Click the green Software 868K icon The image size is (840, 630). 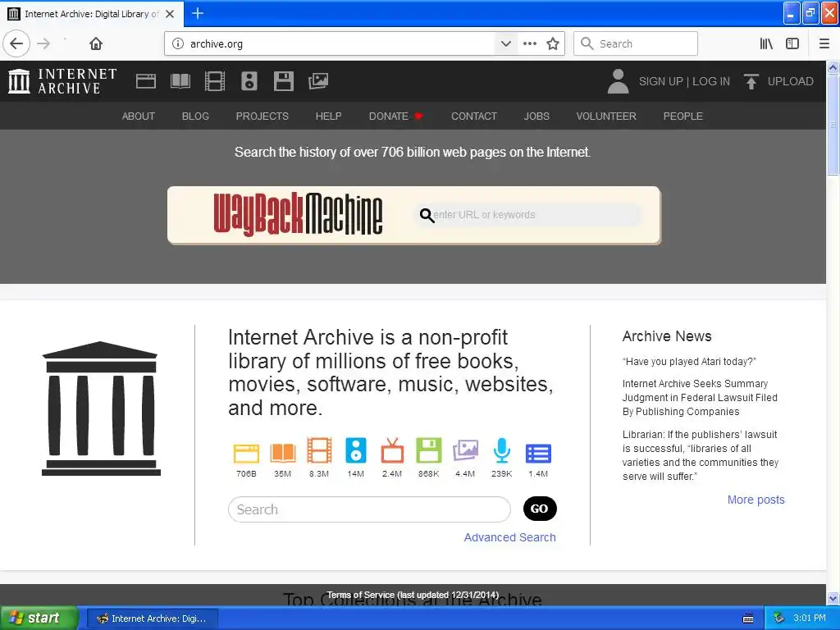click(x=428, y=450)
